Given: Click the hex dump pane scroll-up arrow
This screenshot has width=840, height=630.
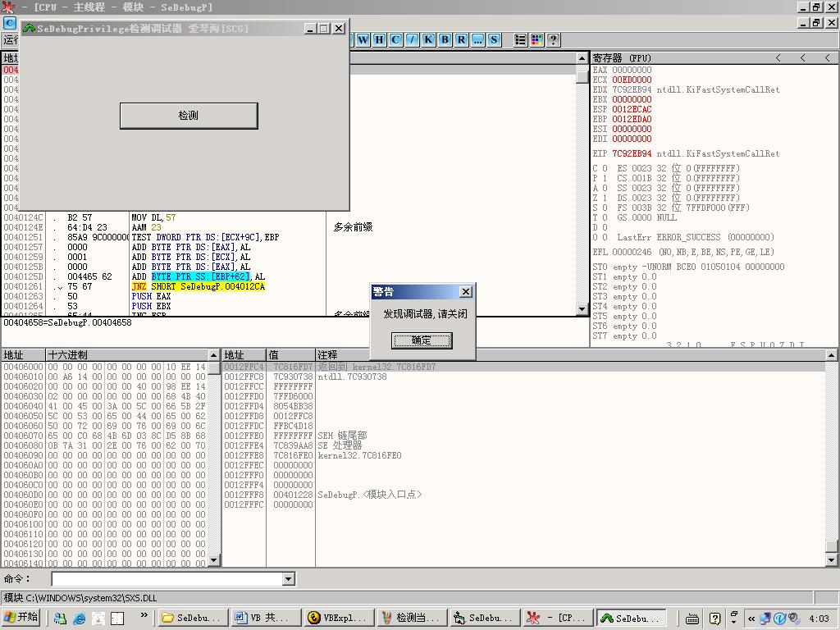Looking at the screenshot, I should [x=214, y=355].
